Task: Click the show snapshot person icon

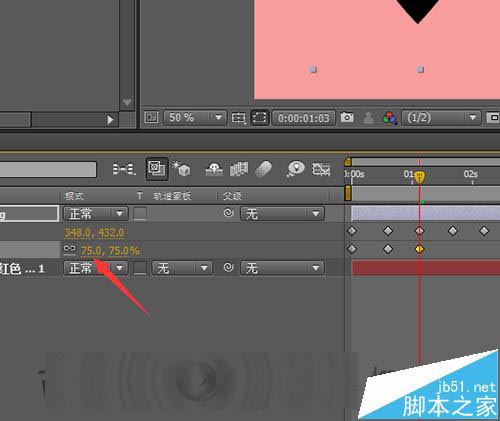Action: [x=368, y=118]
